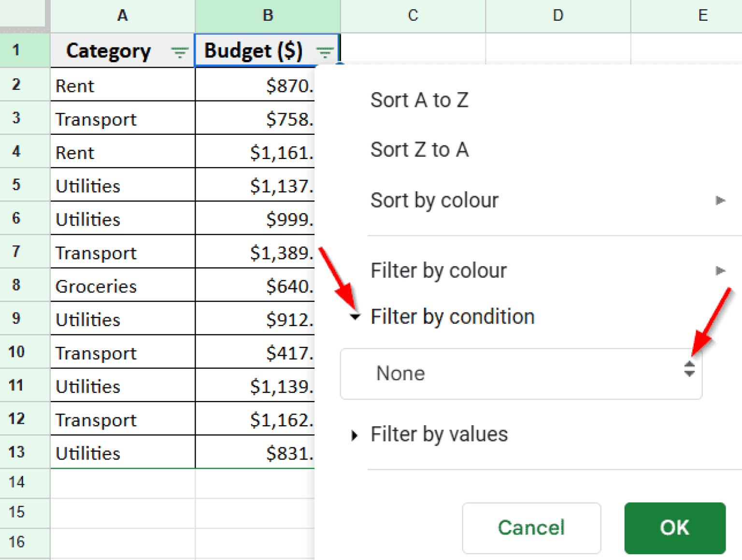Click the filter icon on Category header

click(x=179, y=52)
